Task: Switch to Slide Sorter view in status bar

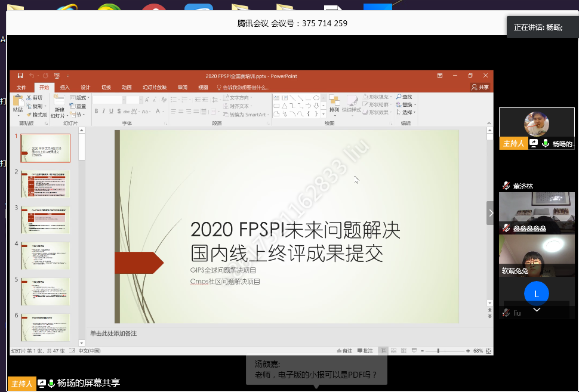Action: 393,351
